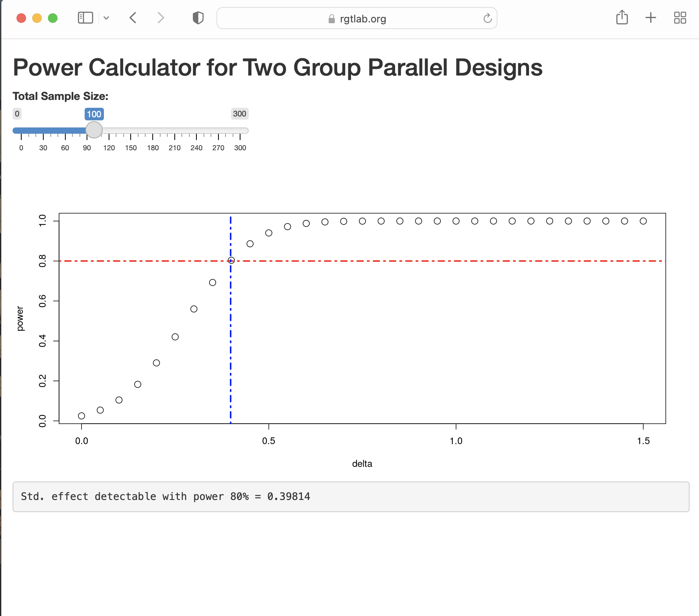Go forward with the forward arrow

[x=161, y=18]
